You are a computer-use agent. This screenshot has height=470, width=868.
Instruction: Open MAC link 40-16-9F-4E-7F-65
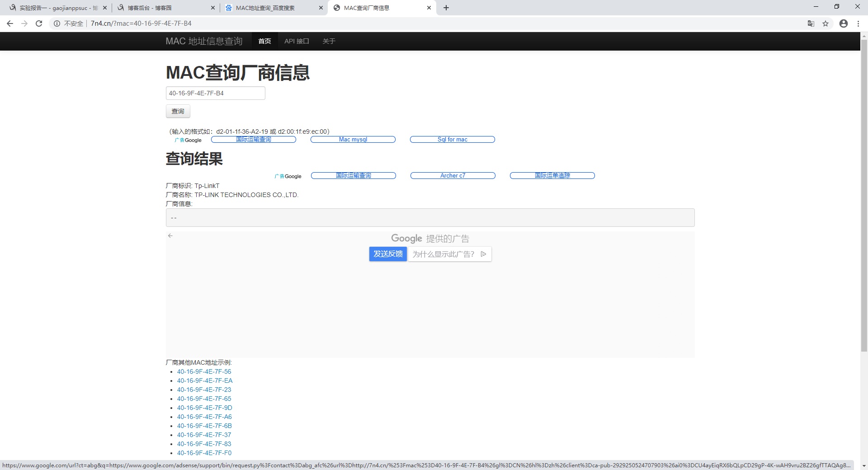(x=204, y=399)
